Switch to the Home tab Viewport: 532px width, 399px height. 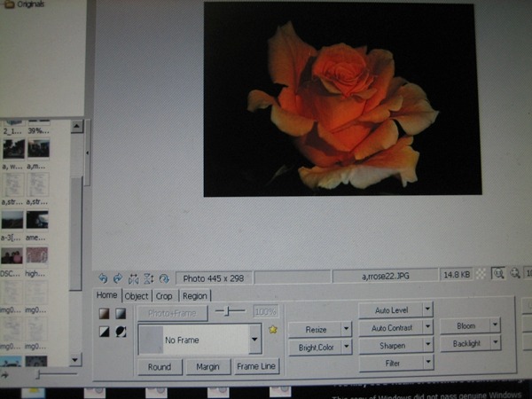coord(107,295)
